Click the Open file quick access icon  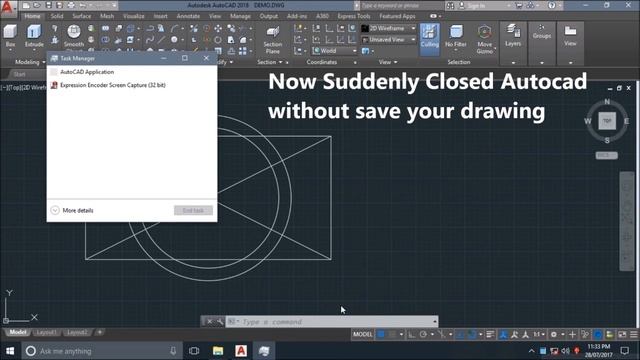[x=37, y=5]
